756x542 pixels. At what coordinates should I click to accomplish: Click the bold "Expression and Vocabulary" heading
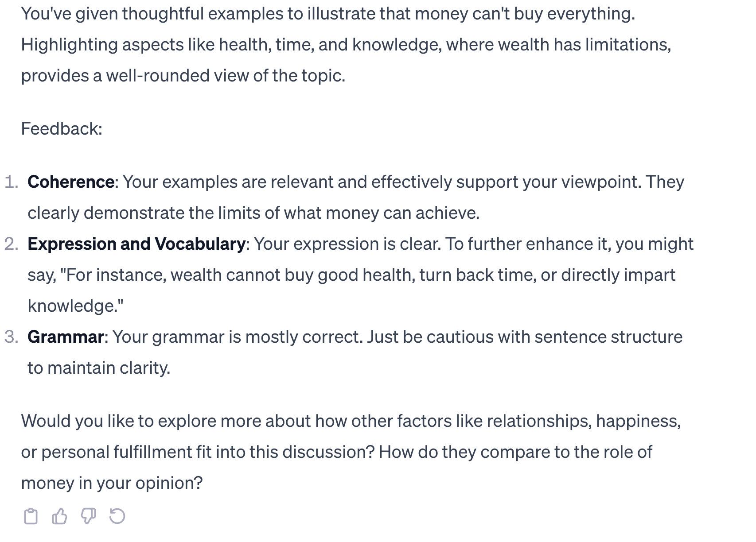[x=136, y=244]
